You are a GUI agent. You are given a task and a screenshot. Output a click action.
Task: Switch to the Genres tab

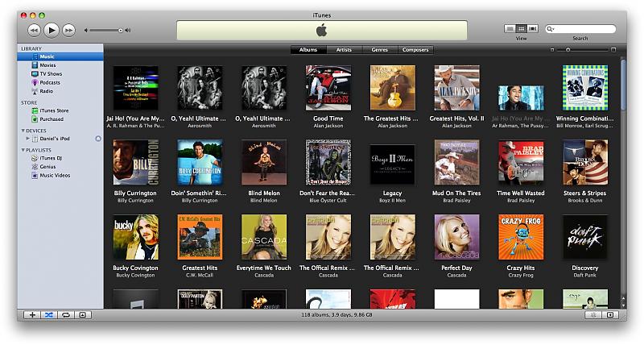click(379, 50)
